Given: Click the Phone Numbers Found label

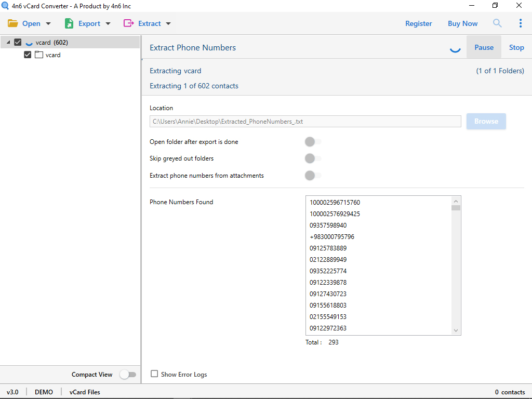Looking at the screenshot, I should click(181, 202).
